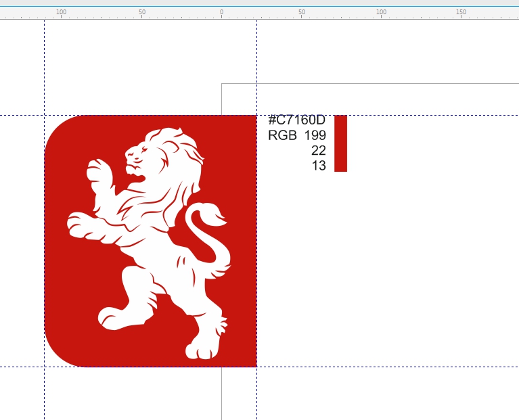Click the green value 22 text
The height and width of the screenshot is (420, 519).
[x=319, y=150]
